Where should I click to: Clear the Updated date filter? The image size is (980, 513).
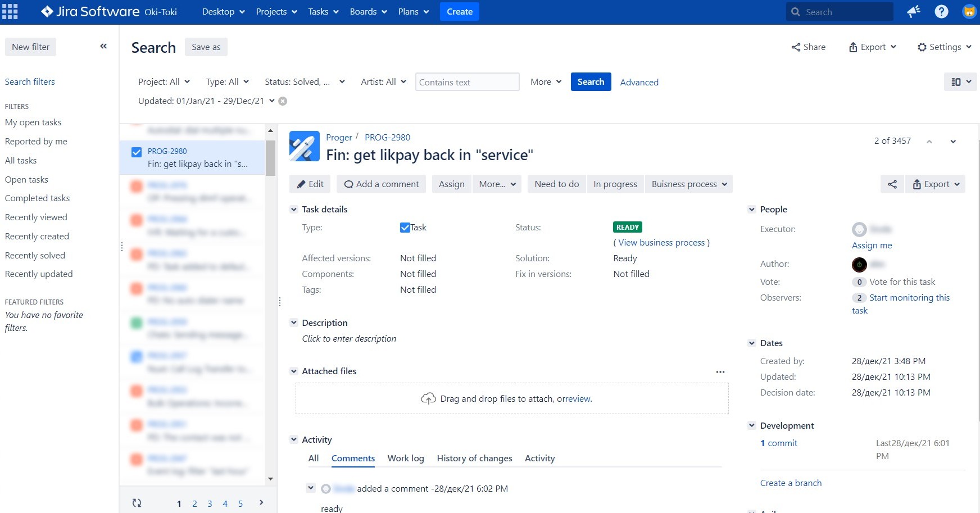point(283,101)
